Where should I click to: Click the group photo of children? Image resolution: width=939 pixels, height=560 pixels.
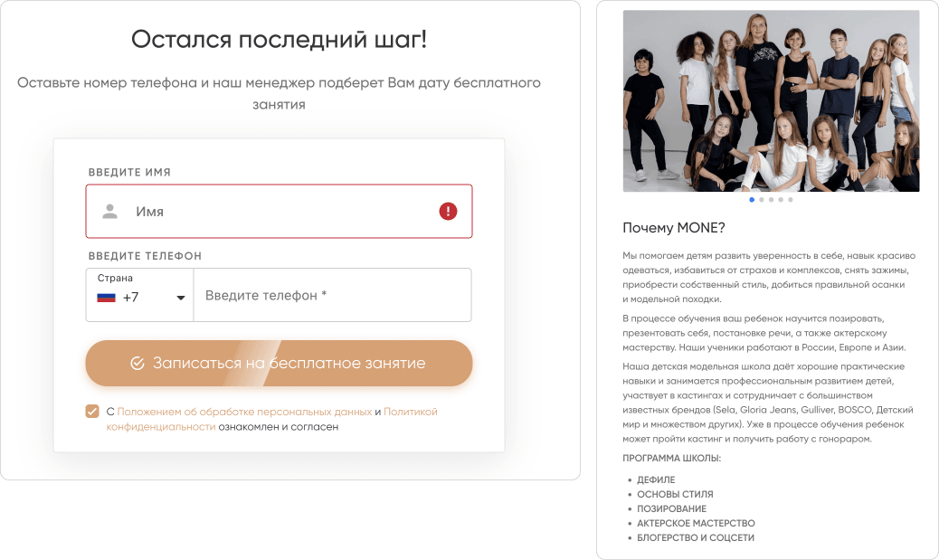point(772,101)
